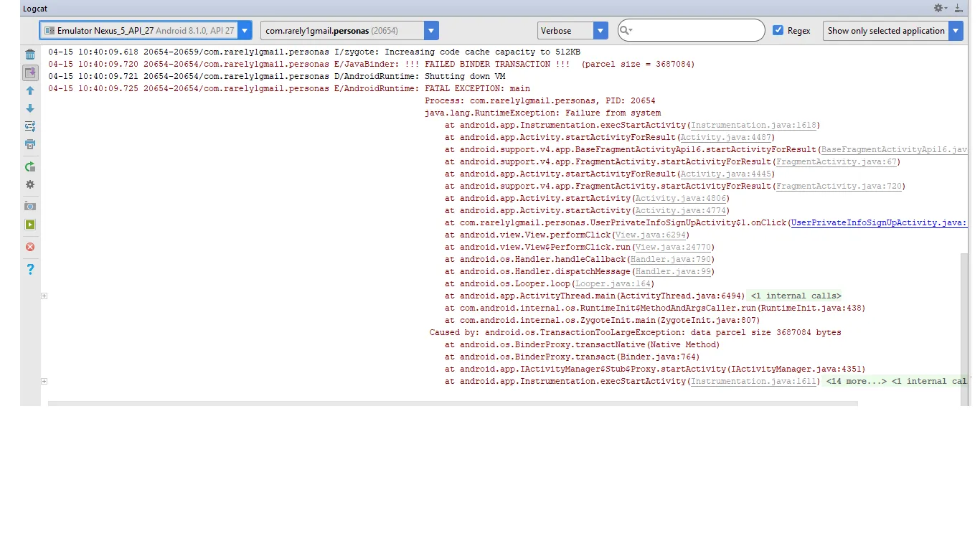Screen dimensions: 980x551
Task: Open the Activity.java:4806 link
Action: [680, 198]
